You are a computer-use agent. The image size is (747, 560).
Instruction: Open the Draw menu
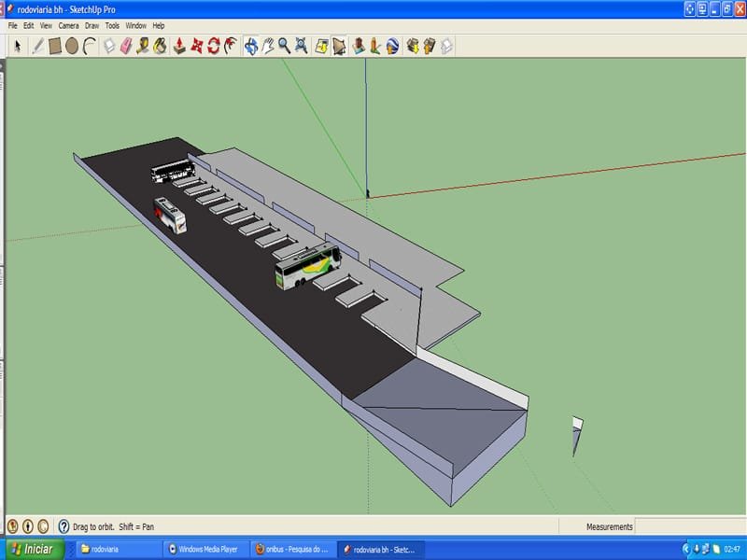[92, 26]
